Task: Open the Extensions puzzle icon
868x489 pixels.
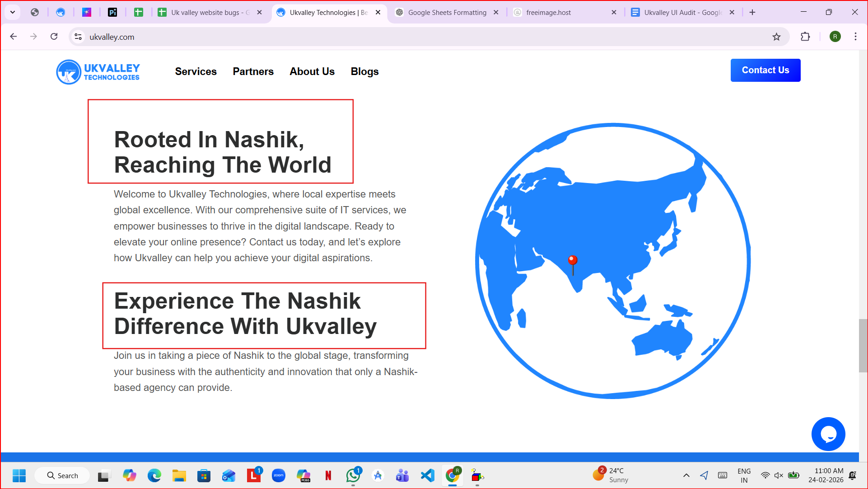Action: coord(805,37)
